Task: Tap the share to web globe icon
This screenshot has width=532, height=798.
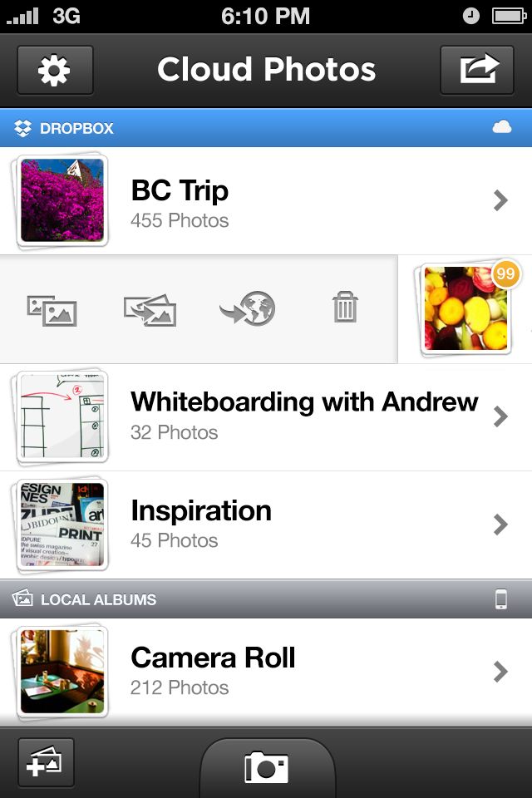Action: click(x=247, y=310)
